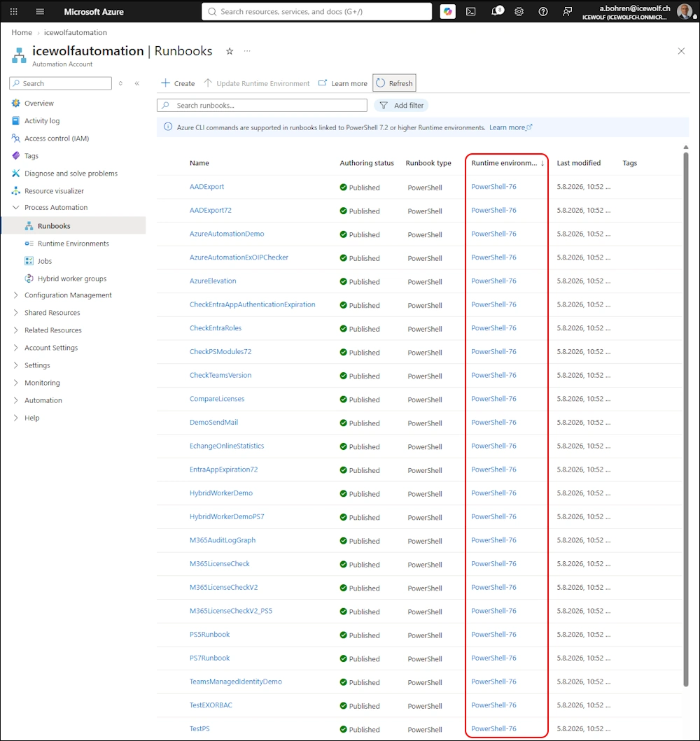Open the ellipsis more options next to title
The height and width of the screenshot is (741, 700).
click(247, 51)
